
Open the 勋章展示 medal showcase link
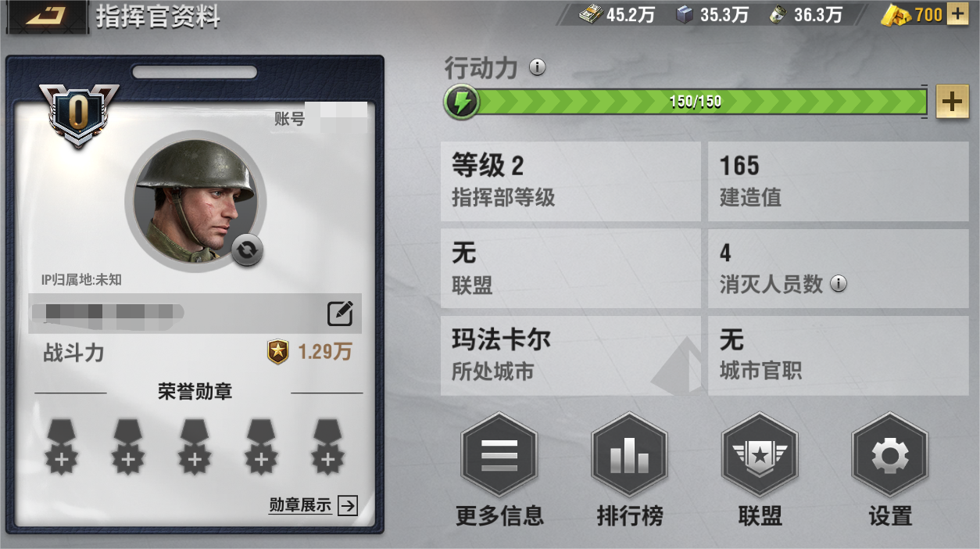pyautogui.click(x=313, y=505)
